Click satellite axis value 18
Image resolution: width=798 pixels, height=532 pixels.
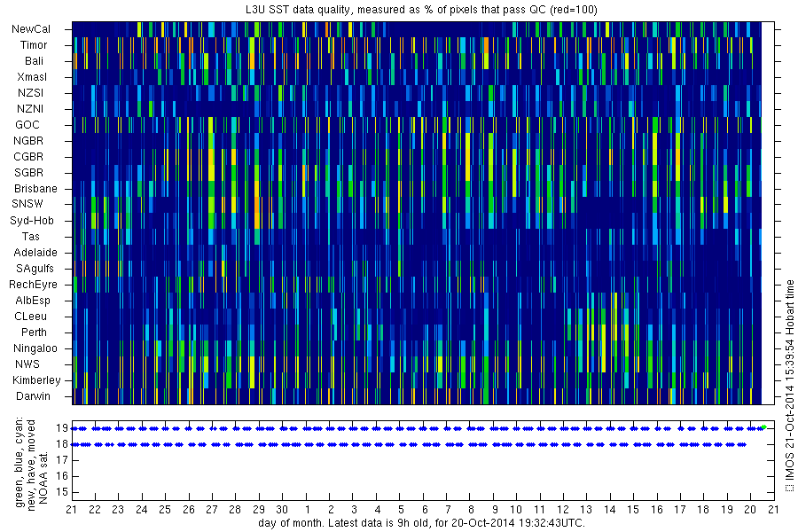coord(62,444)
